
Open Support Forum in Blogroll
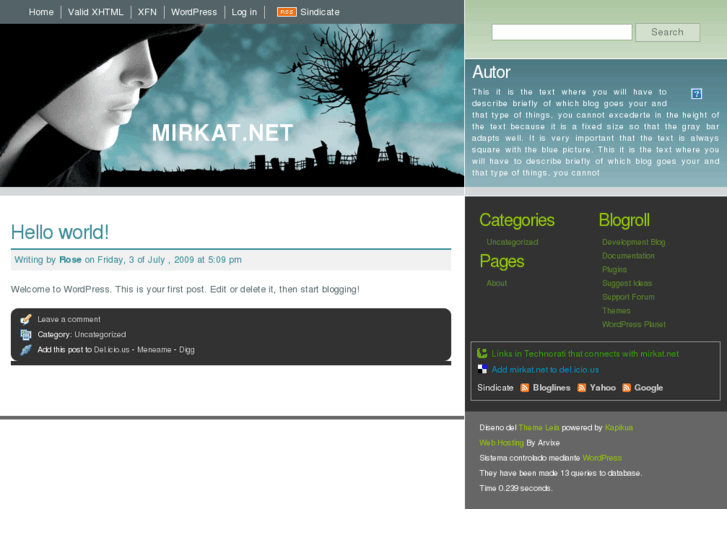628,297
